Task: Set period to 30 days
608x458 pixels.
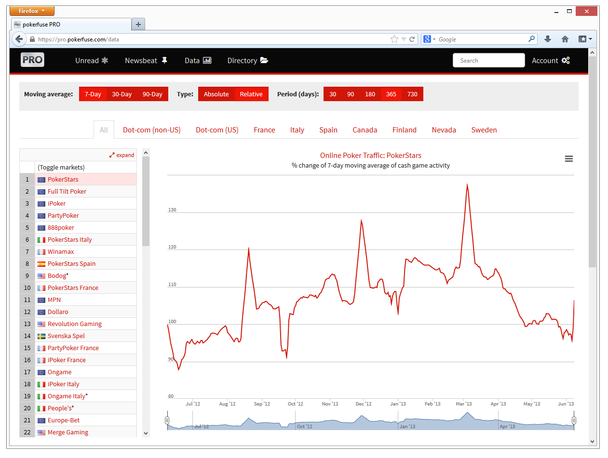Action: point(333,94)
